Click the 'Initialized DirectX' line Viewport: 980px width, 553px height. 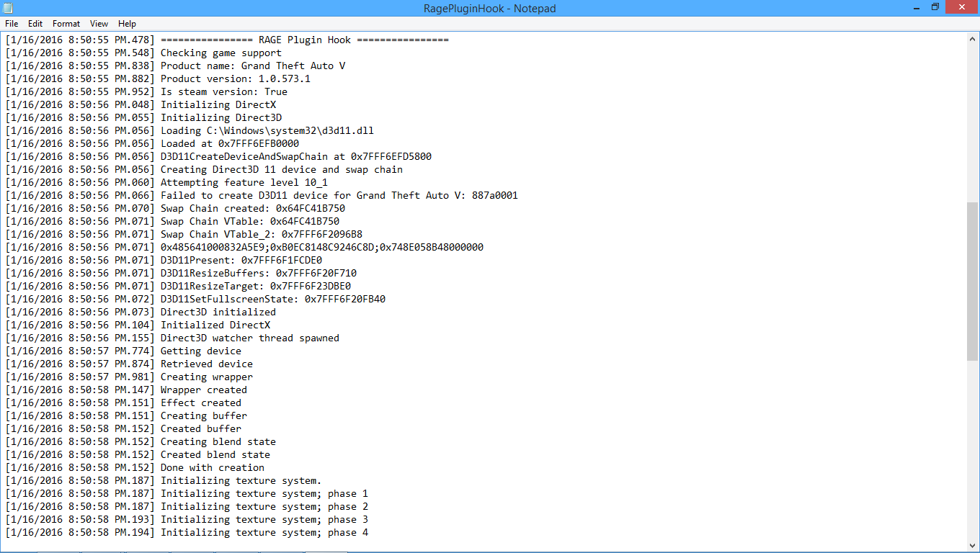pyautogui.click(x=138, y=325)
